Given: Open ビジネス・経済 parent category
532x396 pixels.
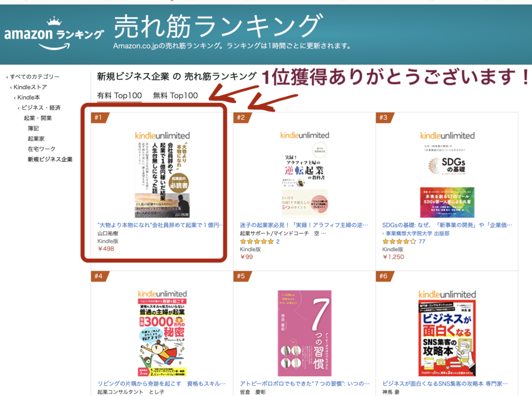Looking at the screenshot, I should pyautogui.click(x=39, y=108).
